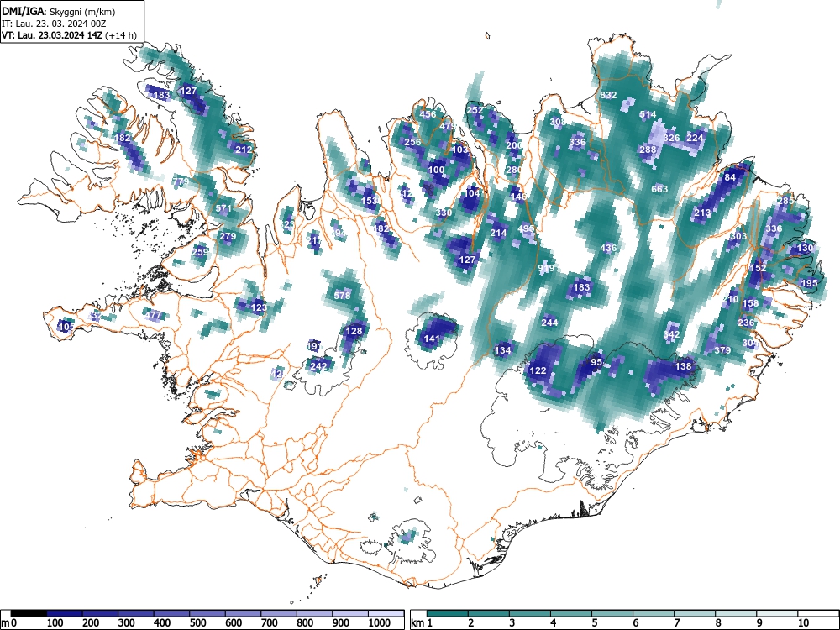Select the teal swatch between 5 and 6 km
Viewport: 840px width, 630px height.
pyautogui.click(x=612, y=613)
